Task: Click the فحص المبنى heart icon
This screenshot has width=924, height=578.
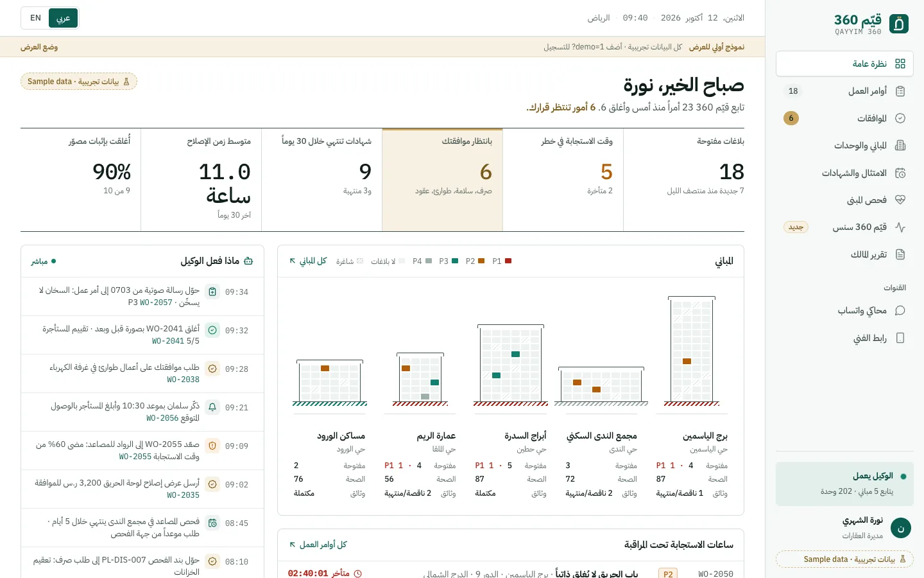Action: point(900,200)
